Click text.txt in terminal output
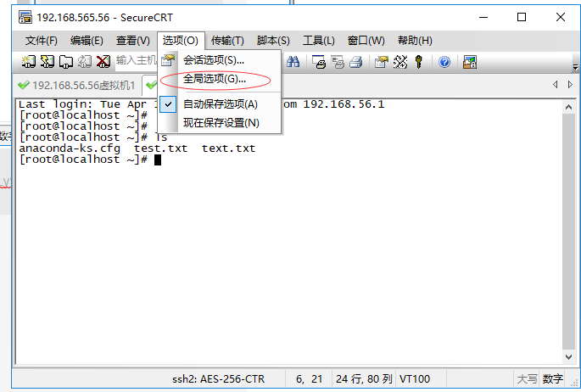This screenshot has width=581, height=392. click(x=229, y=148)
